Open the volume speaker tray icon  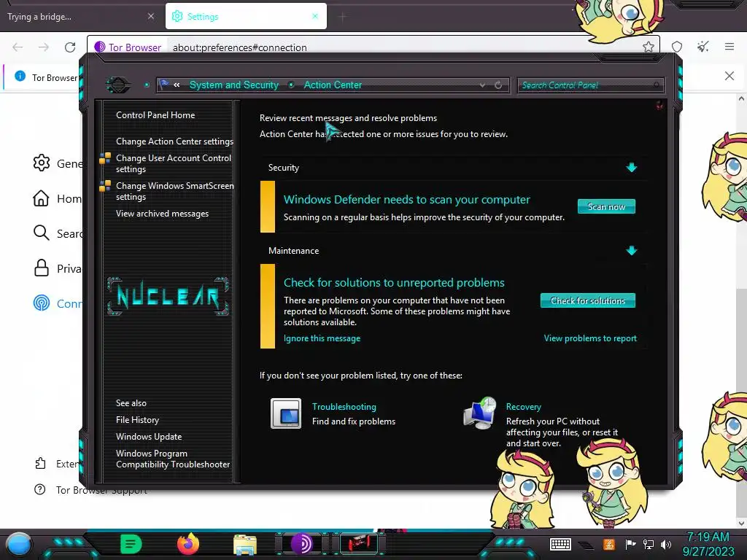pyautogui.click(x=666, y=544)
